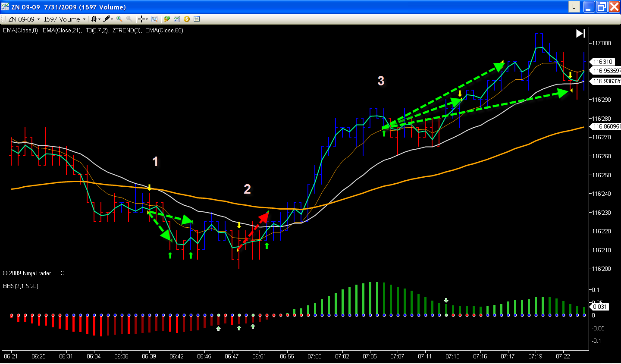
Task: Click the data box icon
Action: (154, 19)
